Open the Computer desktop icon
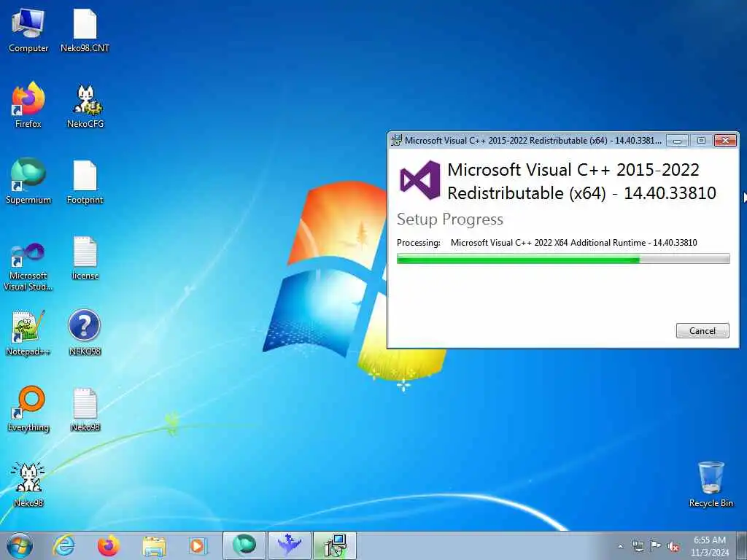Image resolution: width=747 pixels, height=560 pixels. pyautogui.click(x=28, y=30)
